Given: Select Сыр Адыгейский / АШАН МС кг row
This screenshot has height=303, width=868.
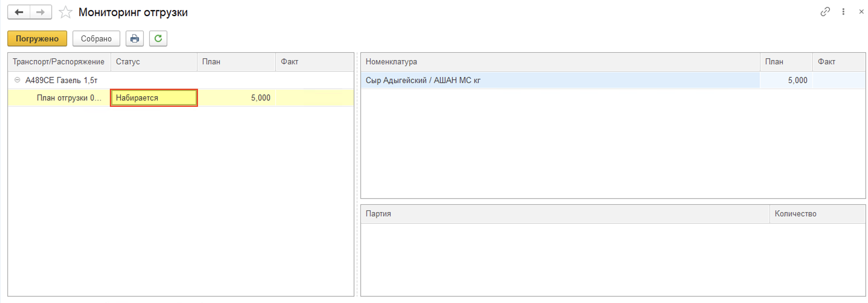Looking at the screenshot, I should coord(423,81).
